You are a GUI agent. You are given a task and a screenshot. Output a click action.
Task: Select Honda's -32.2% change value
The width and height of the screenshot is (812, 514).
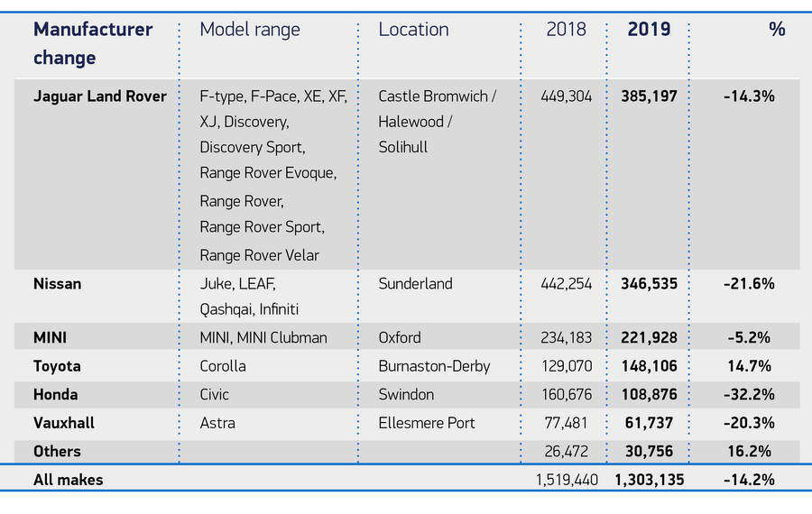[x=749, y=394]
